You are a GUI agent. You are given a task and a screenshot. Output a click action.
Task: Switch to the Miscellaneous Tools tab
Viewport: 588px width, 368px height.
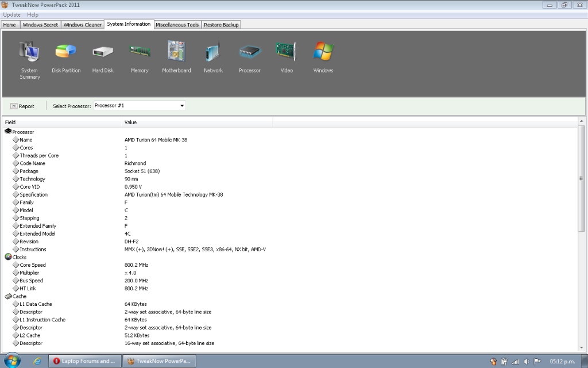pos(177,25)
